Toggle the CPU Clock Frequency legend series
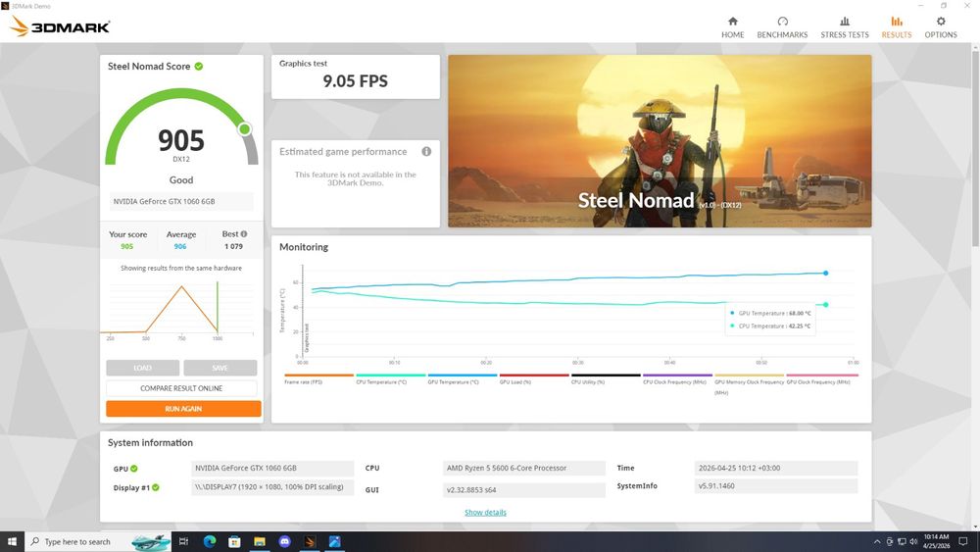980x552 pixels. pos(677,379)
